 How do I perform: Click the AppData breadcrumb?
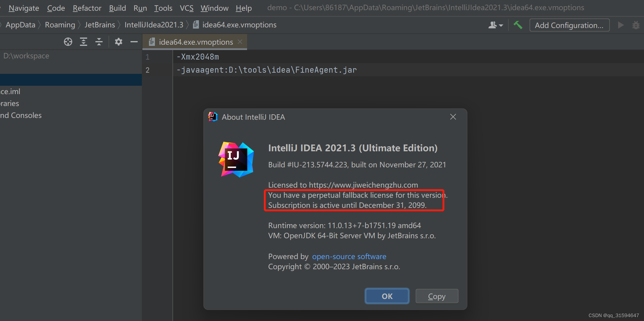click(21, 25)
